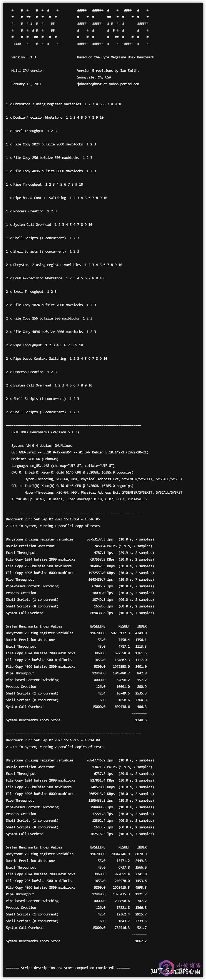The height and width of the screenshot is (980, 206).
Task: Click the January 13, 2011 date
Action: pyautogui.click(x=26, y=84)
